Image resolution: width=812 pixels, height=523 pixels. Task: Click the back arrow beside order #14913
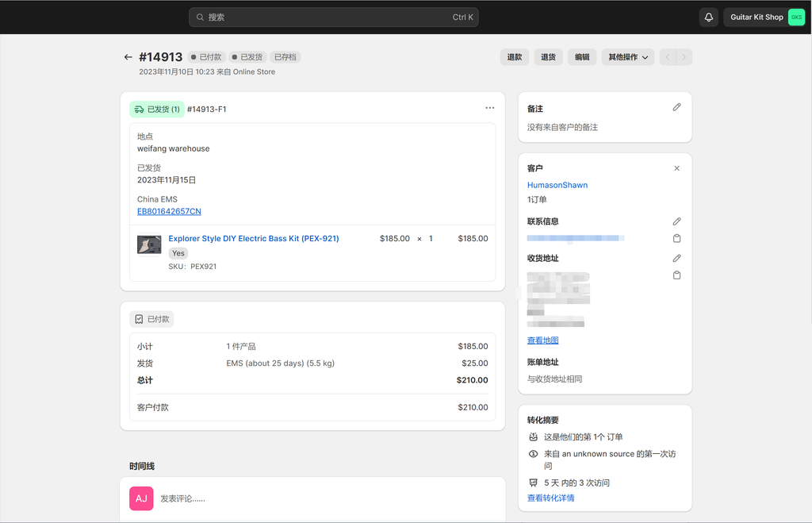pos(128,57)
